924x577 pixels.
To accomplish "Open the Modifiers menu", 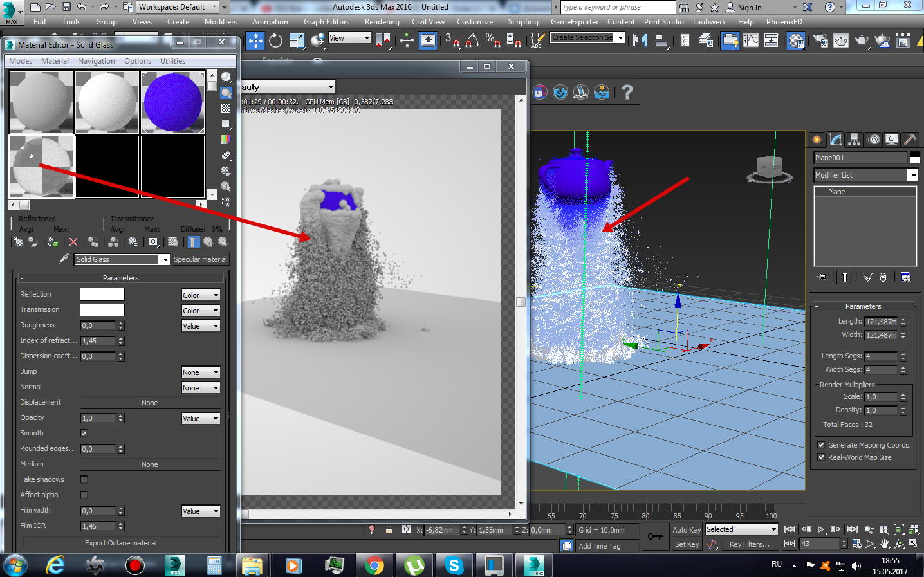I will tap(221, 22).
